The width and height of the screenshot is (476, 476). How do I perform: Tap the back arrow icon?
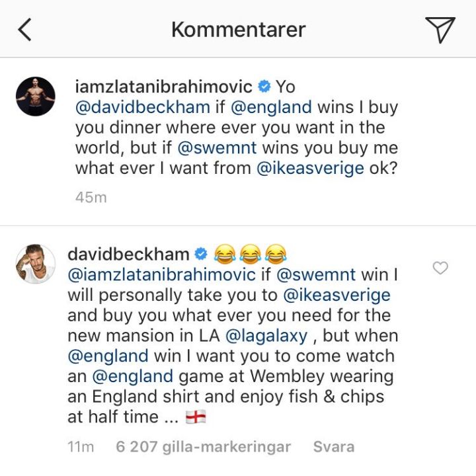(24, 30)
